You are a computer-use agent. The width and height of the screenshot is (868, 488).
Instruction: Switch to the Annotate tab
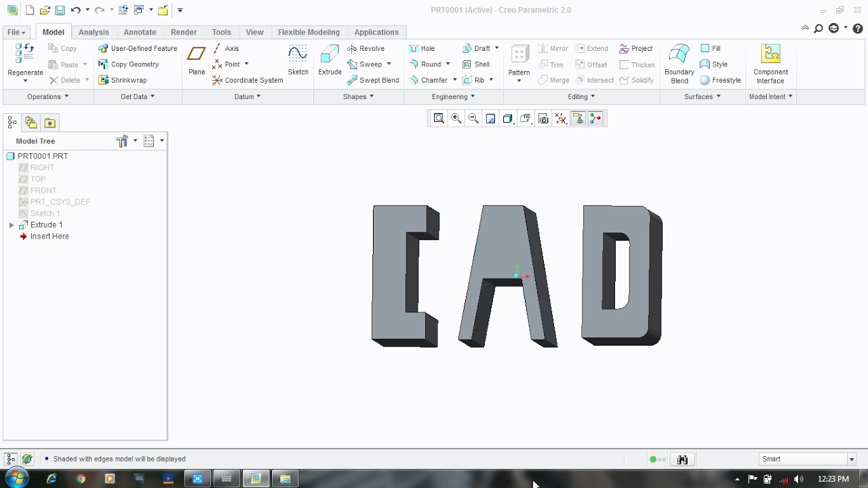pos(140,33)
